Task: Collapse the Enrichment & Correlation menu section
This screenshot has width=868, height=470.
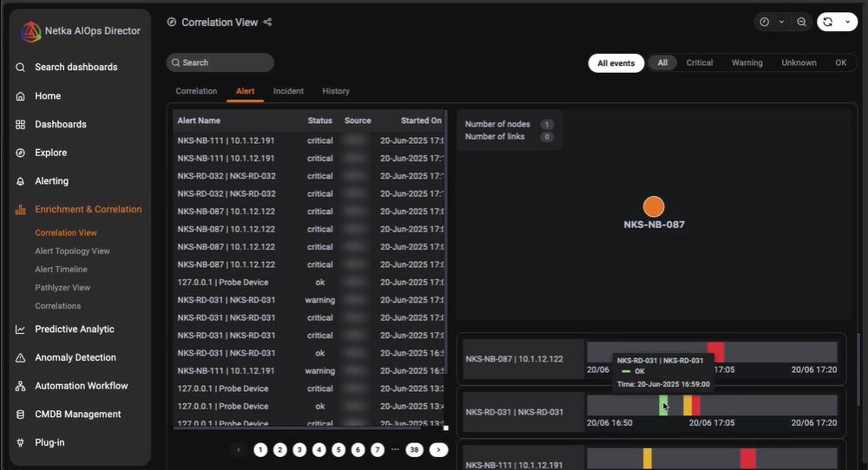Action: (88, 209)
